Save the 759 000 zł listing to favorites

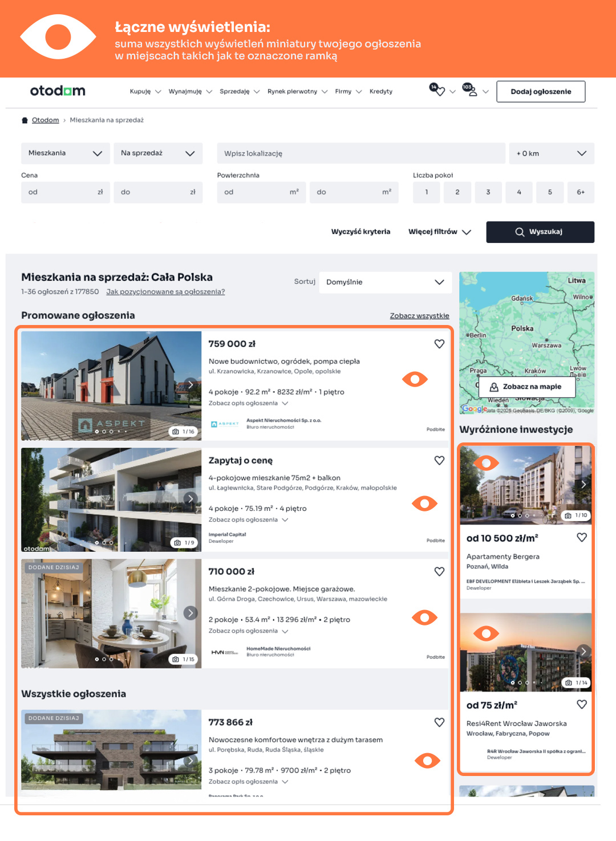tap(439, 344)
